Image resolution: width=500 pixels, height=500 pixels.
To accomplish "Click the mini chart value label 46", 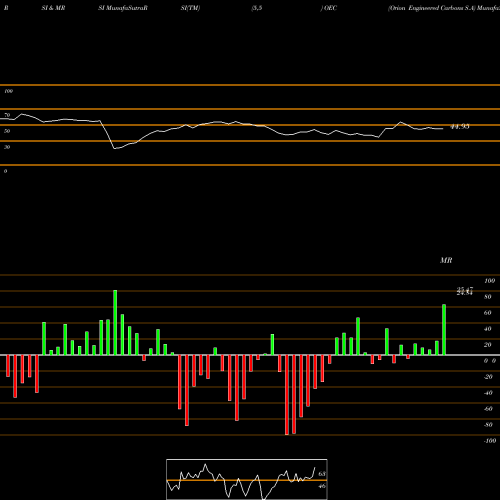I will [322, 486].
